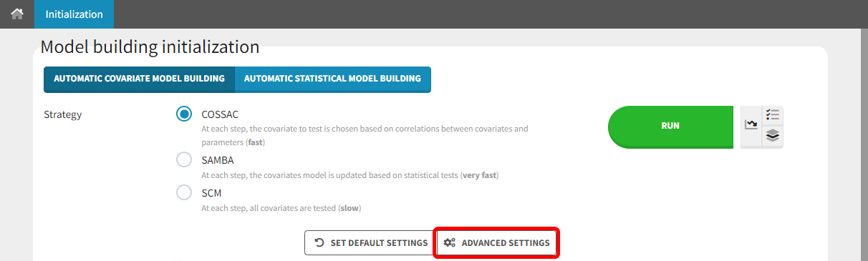Click the gears icon in Advanced Settings
This screenshot has height=261, width=868.
450,243
